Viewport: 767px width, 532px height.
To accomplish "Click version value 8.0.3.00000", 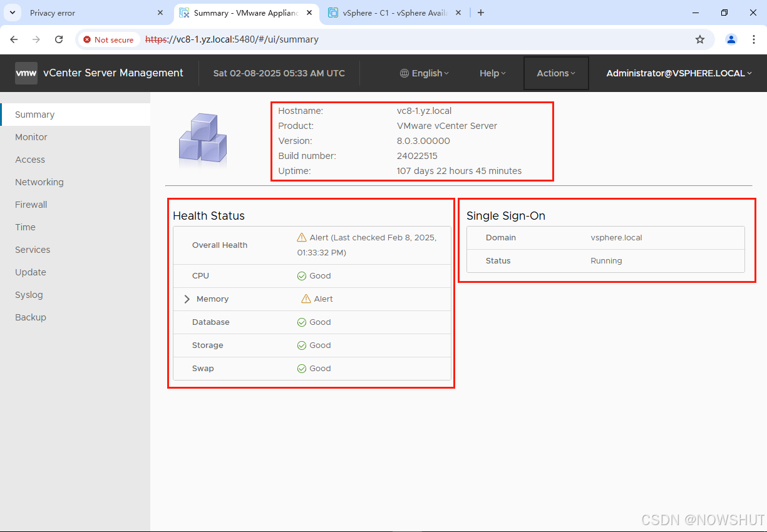I will pyautogui.click(x=423, y=141).
